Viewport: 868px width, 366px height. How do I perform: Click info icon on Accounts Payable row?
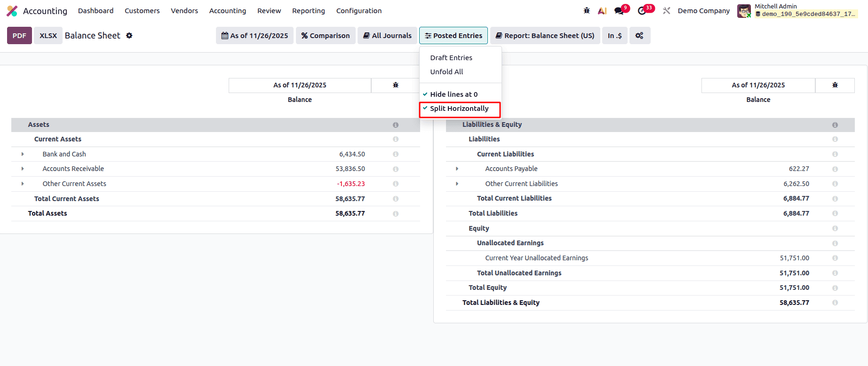(x=835, y=169)
